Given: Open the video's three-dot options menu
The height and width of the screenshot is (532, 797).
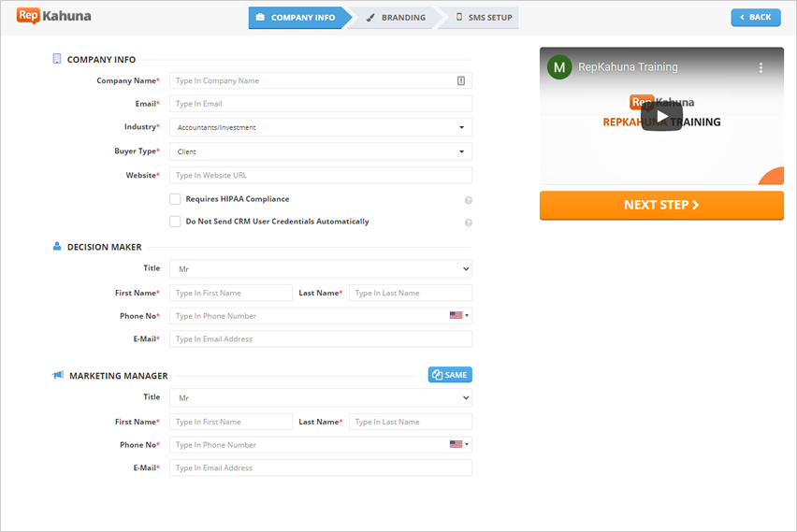Looking at the screenshot, I should click(x=761, y=68).
